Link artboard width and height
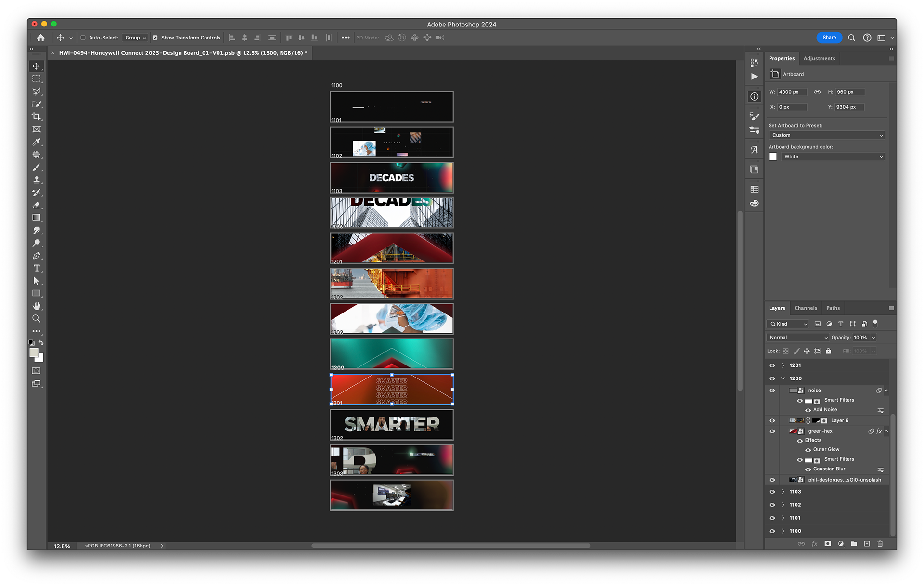 click(x=817, y=92)
